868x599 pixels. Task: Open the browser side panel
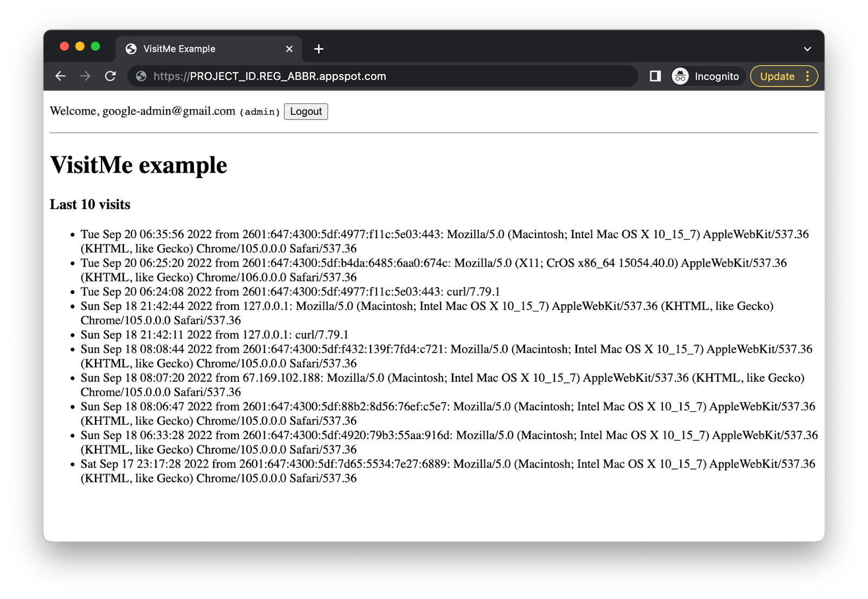click(x=655, y=77)
